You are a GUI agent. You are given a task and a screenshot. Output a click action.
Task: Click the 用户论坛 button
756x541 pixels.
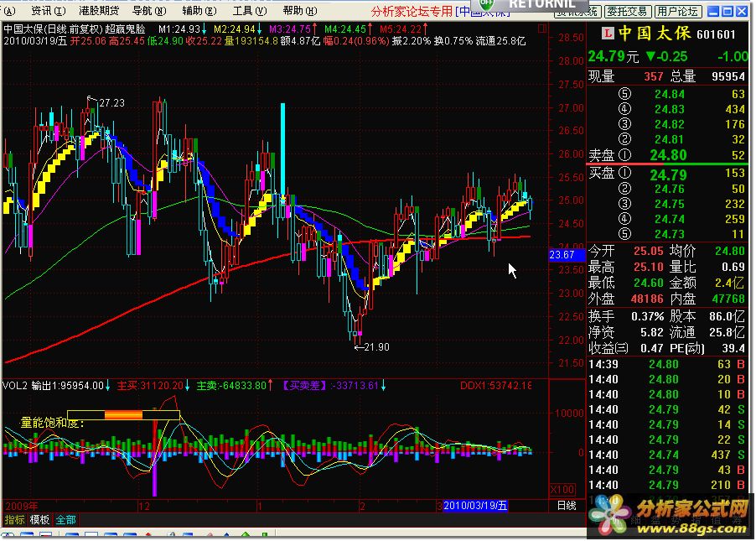tap(678, 11)
